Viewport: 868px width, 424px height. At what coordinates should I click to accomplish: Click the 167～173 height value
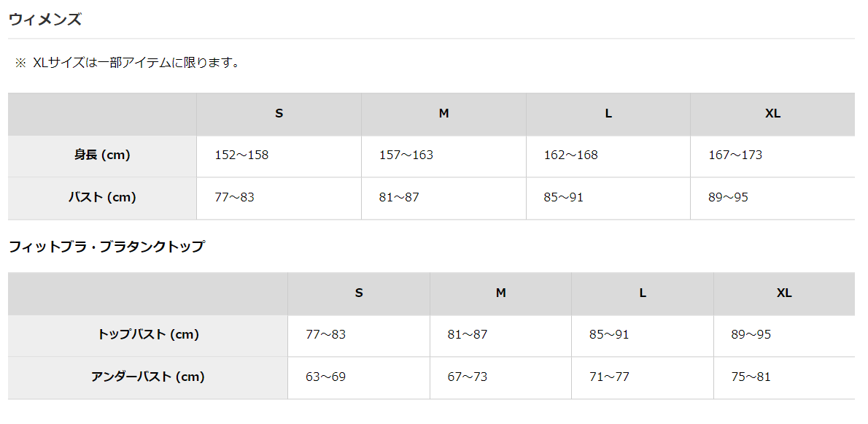(735, 155)
